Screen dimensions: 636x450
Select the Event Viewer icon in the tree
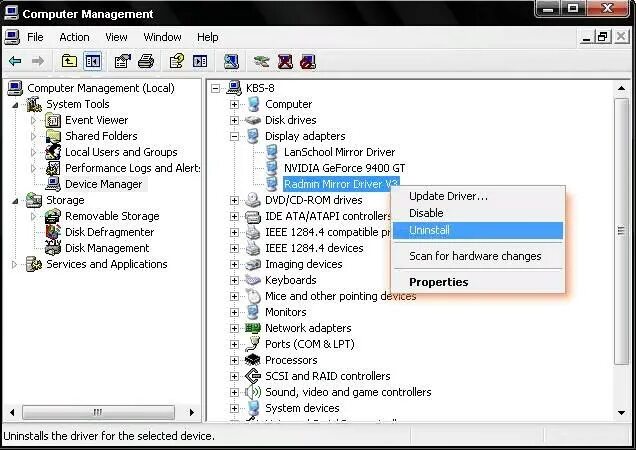point(53,120)
